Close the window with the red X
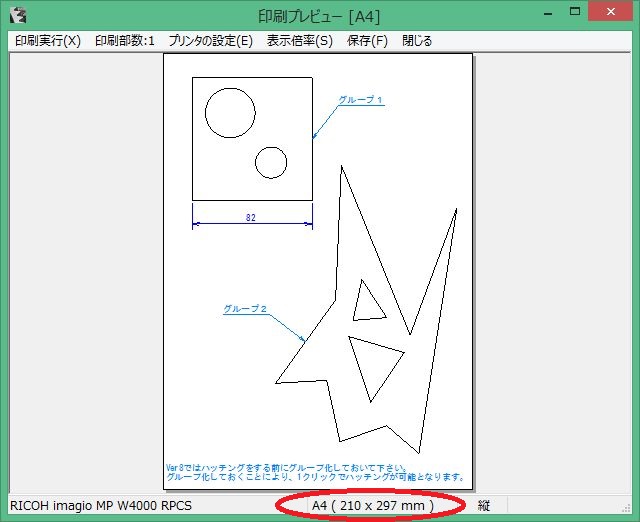Viewport: 640px width, 522px height. tap(611, 12)
